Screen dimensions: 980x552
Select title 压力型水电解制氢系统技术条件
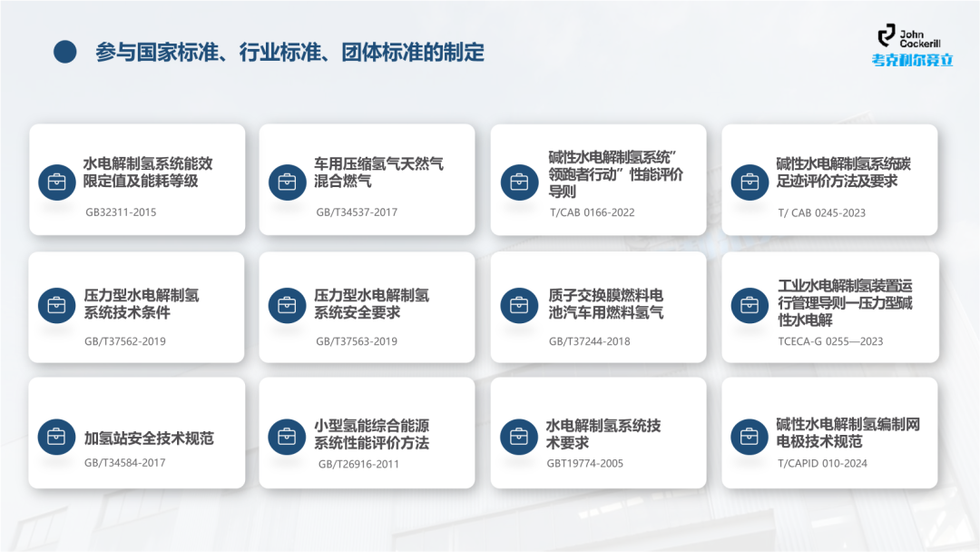point(142,304)
